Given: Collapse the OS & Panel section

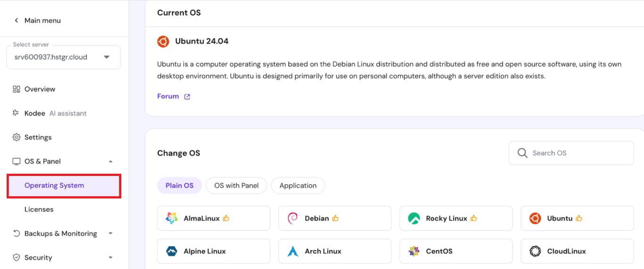Looking at the screenshot, I should point(110,161).
